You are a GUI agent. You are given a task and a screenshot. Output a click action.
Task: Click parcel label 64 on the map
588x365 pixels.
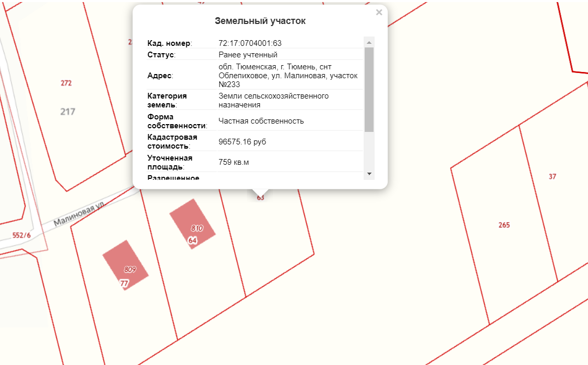(193, 240)
